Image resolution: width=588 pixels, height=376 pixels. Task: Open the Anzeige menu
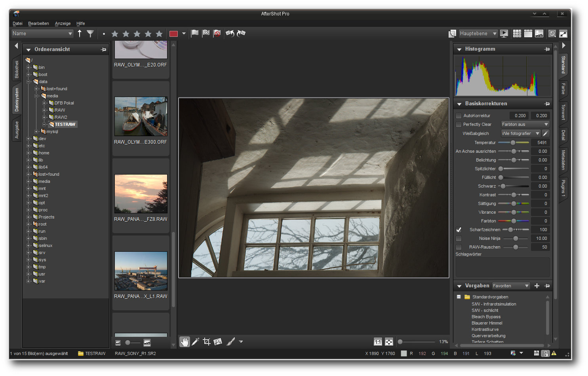point(63,23)
